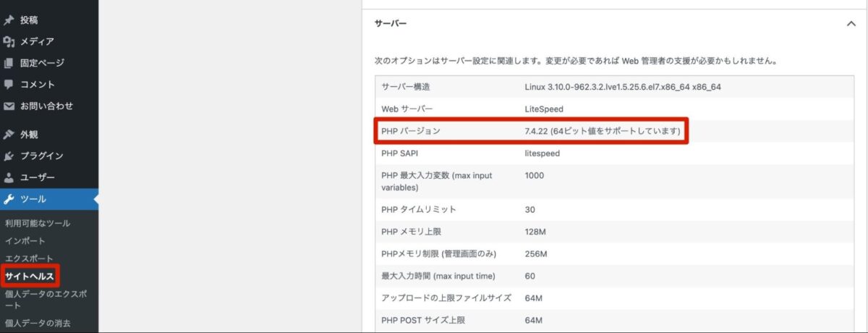Viewport: 868px width, 333px height.
Task: Click the paintbrush icon next to 外観
Action: pos(9,135)
